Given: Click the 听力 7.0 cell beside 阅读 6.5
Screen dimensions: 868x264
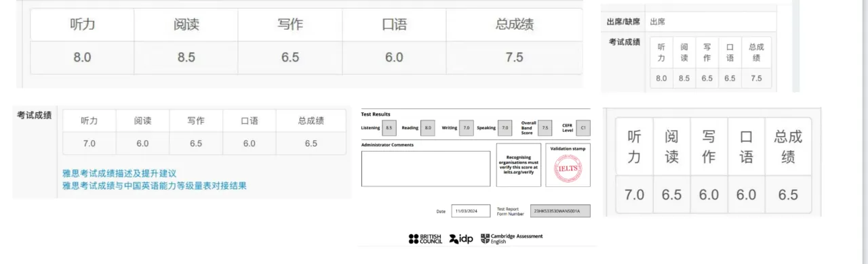Looking at the screenshot, I should 635,195.
